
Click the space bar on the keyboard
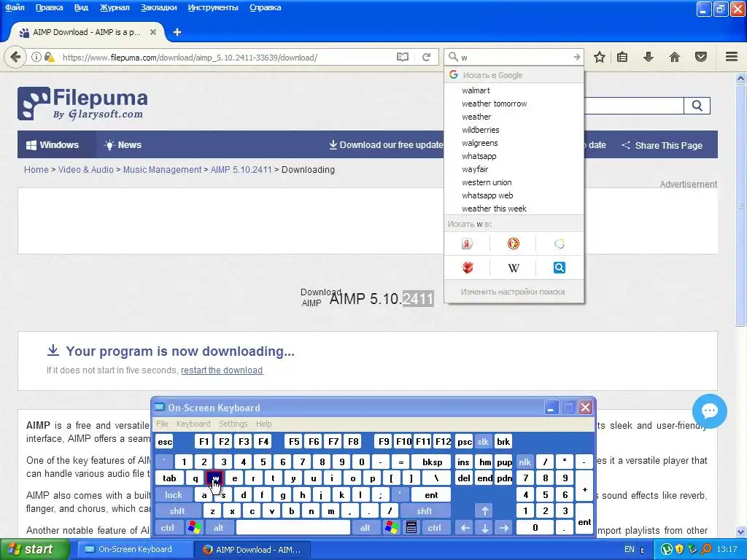(x=293, y=528)
